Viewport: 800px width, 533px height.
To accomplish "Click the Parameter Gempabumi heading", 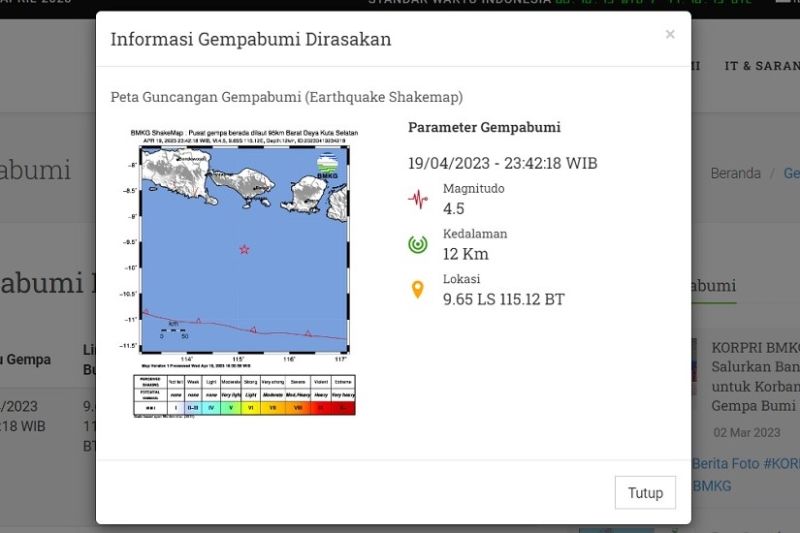I will (x=484, y=128).
